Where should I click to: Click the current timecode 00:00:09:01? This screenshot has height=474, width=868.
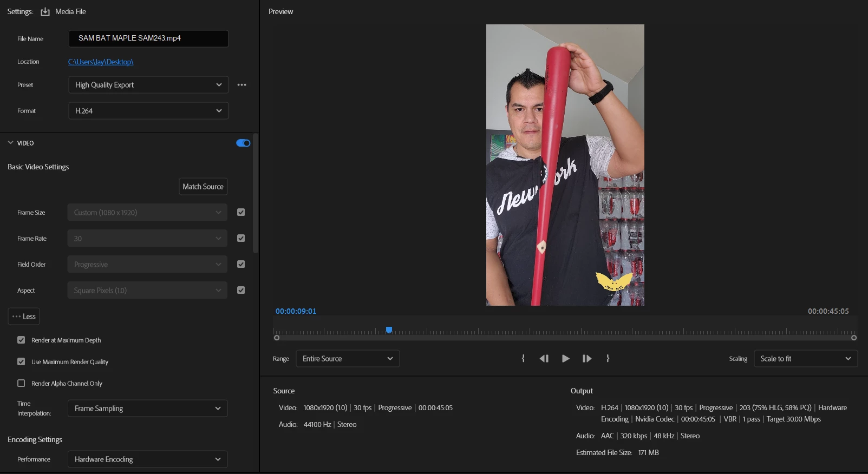click(x=296, y=312)
